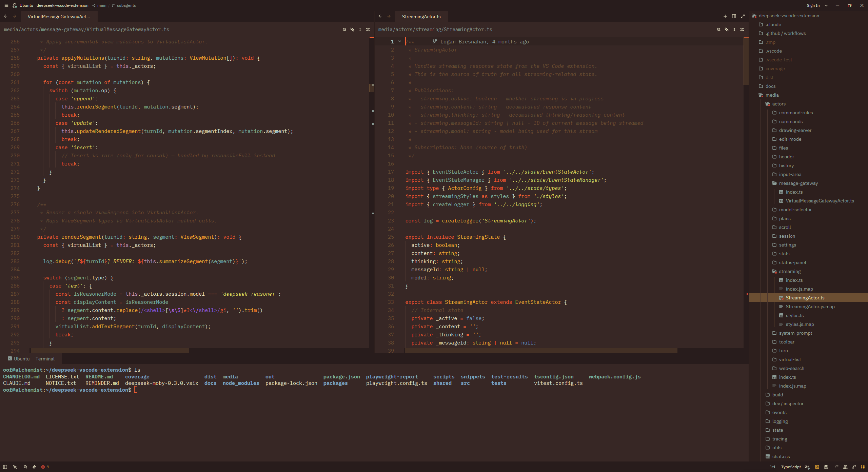This screenshot has height=472, width=868.
Task: Open editor controls icon in VirtualMessageGatewayActor toolbar
Action: [368, 29]
